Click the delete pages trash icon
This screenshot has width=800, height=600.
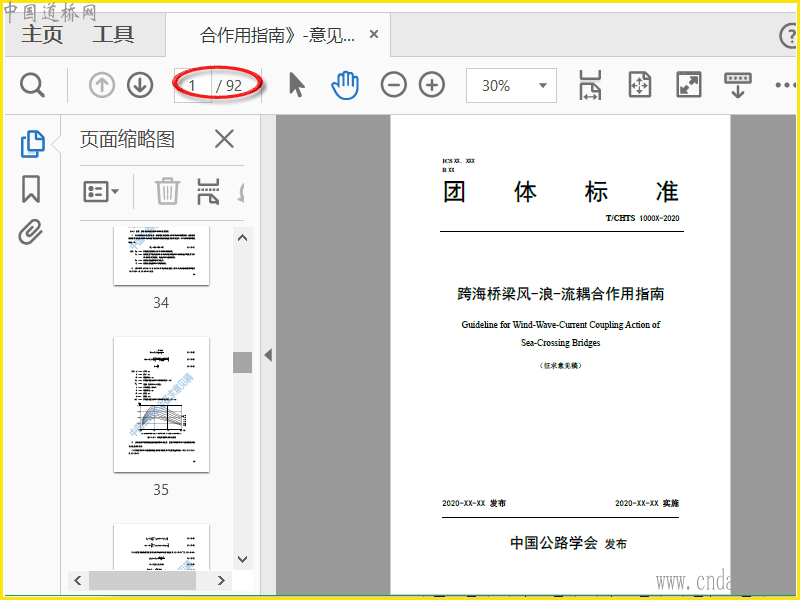[167, 191]
